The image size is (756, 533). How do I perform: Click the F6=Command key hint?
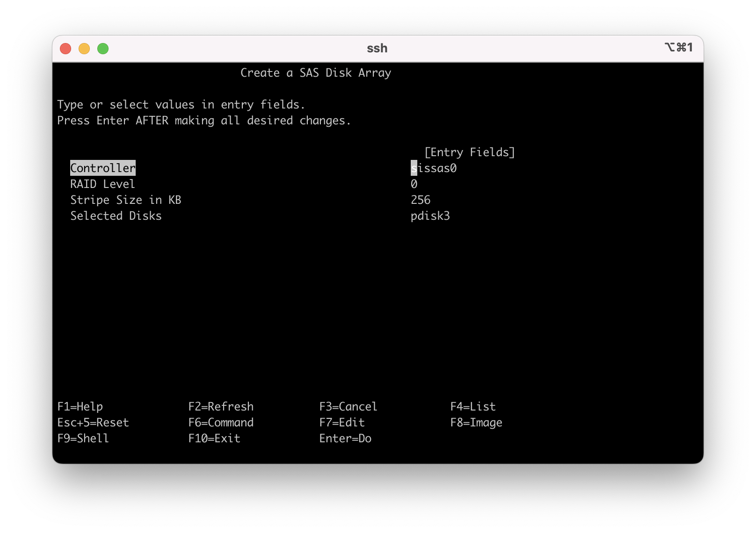click(x=221, y=422)
